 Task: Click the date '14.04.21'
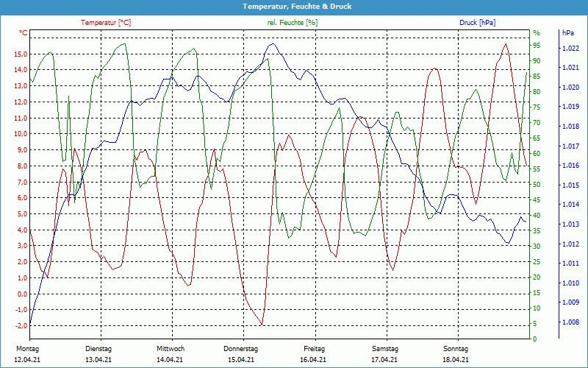click(170, 360)
